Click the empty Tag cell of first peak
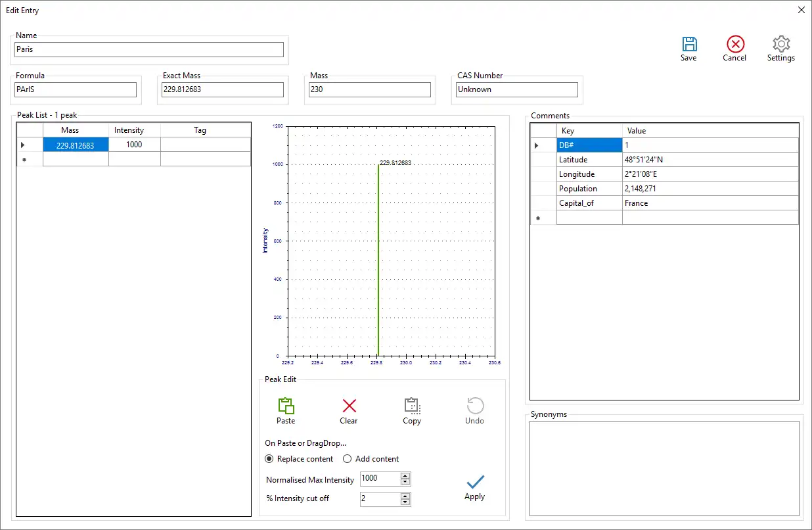 click(x=206, y=145)
